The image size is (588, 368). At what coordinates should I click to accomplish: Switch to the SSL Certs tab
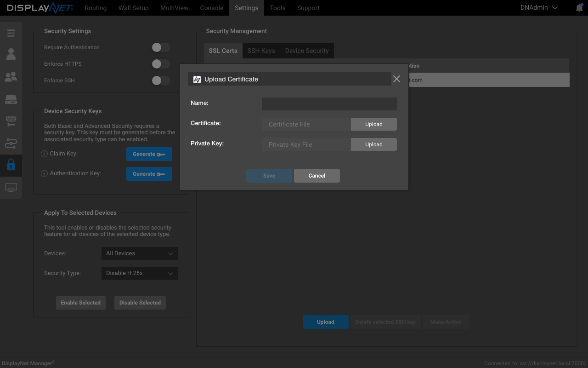tap(223, 51)
